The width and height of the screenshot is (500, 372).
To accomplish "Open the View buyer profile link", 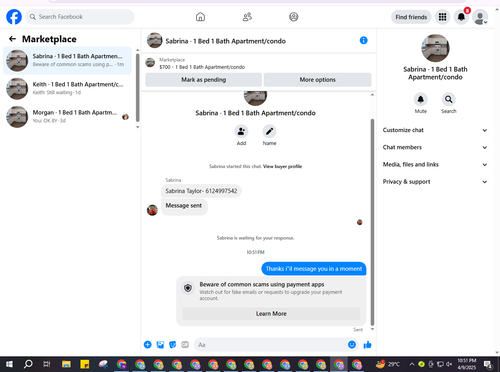I will coord(282,166).
